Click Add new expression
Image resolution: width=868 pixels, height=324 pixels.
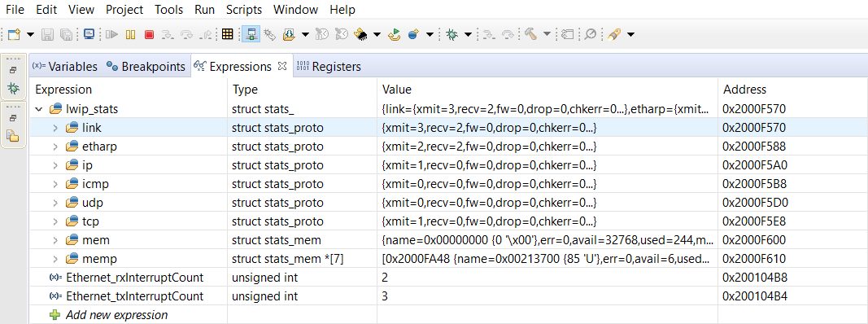(x=116, y=314)
